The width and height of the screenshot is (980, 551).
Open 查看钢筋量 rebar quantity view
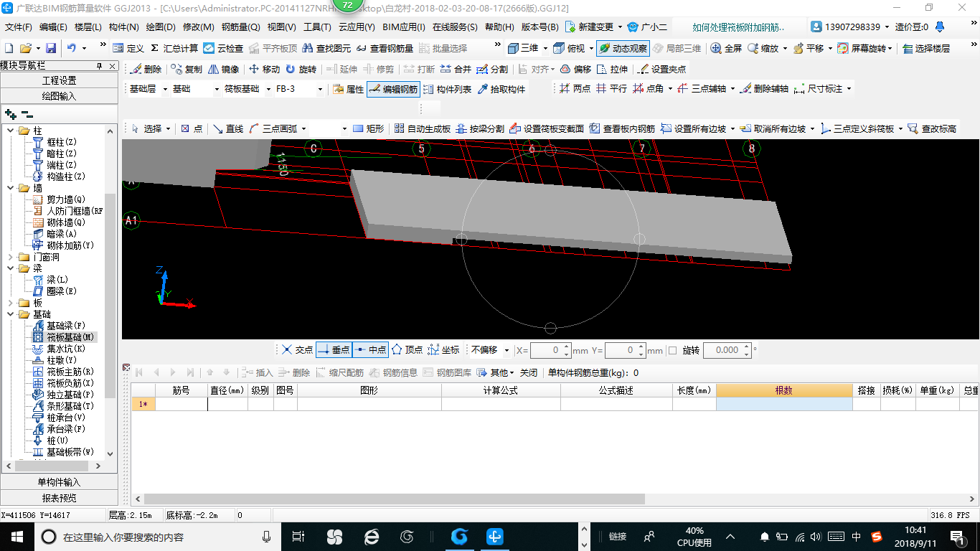(x=384, y=48)
